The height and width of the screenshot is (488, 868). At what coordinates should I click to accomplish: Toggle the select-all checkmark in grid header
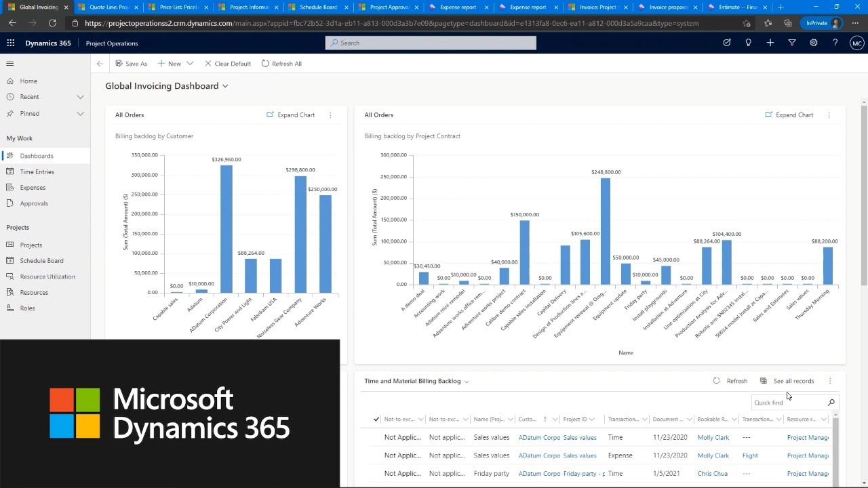tap(376, 420)
